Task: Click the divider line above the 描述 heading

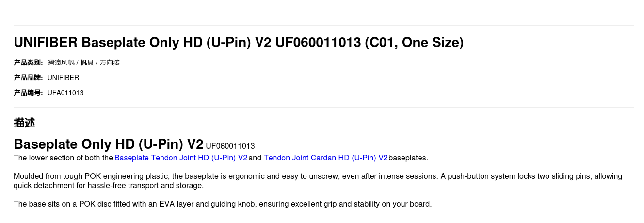Action: point(324,108)
